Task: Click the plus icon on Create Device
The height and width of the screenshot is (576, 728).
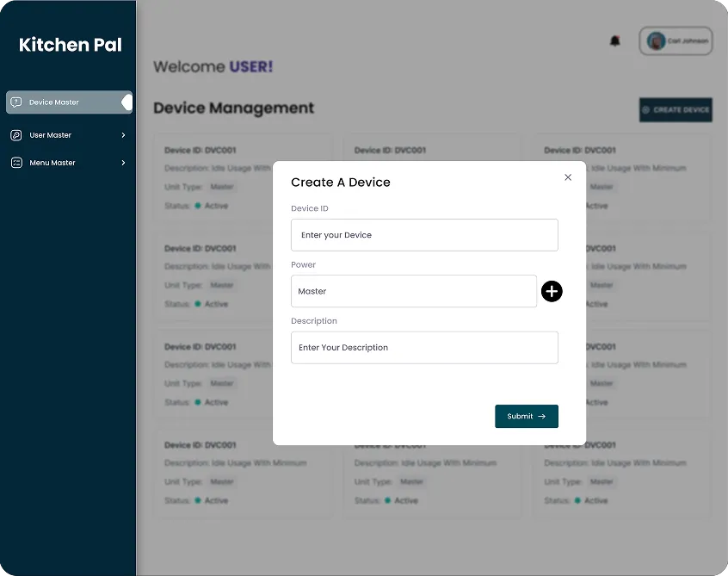Action: click(646, 110)
